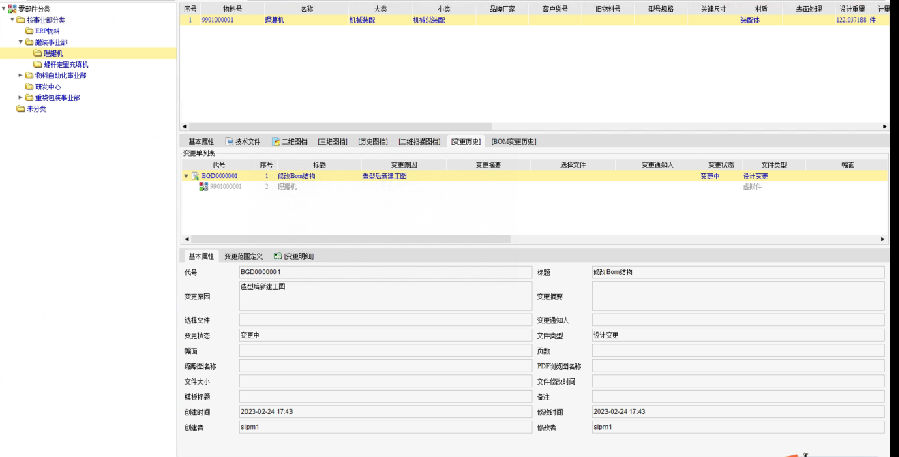Click the 品牌厂家 column header
This screenshot has height=457, width=899.
click(x=502, y=9)
